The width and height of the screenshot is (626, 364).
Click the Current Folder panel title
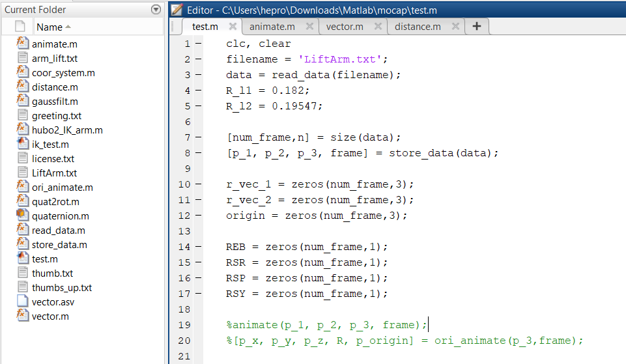click(35, 10)
